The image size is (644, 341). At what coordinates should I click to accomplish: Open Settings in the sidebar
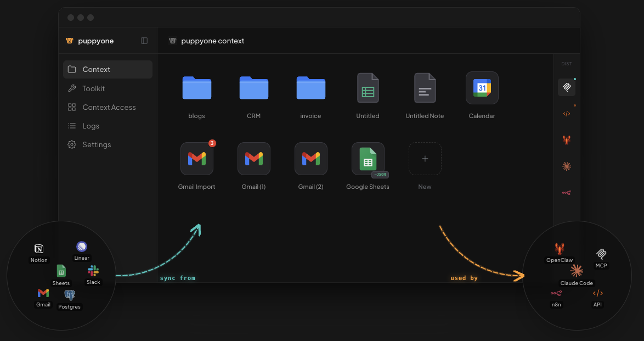(x=108, y=145)
